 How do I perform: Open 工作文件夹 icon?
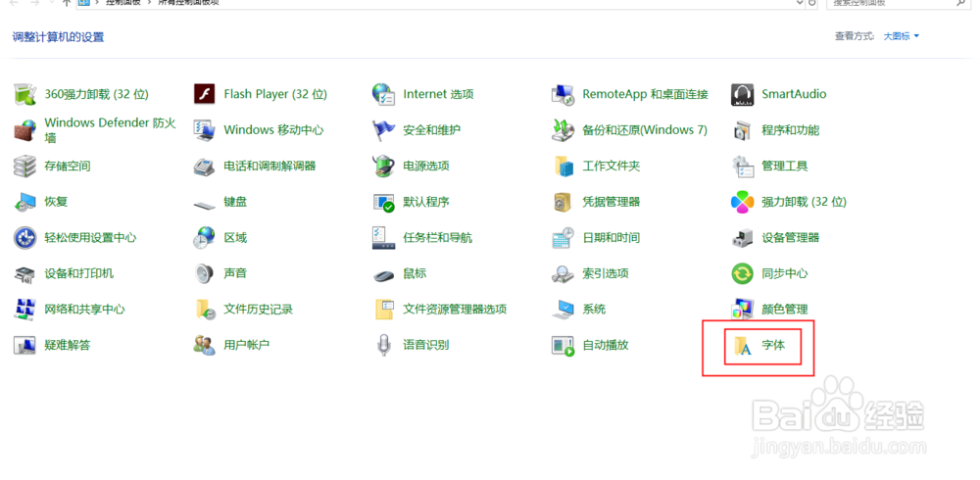pos(563,166)
